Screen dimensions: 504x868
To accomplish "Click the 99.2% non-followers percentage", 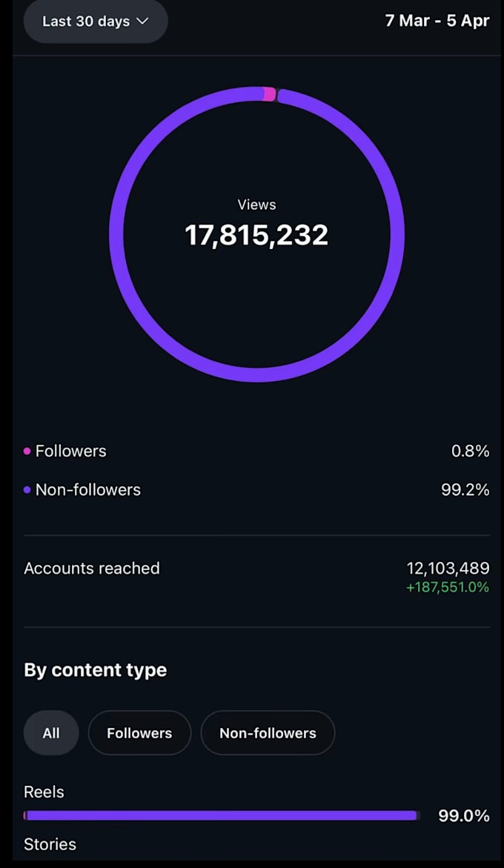I will point(465,490).
